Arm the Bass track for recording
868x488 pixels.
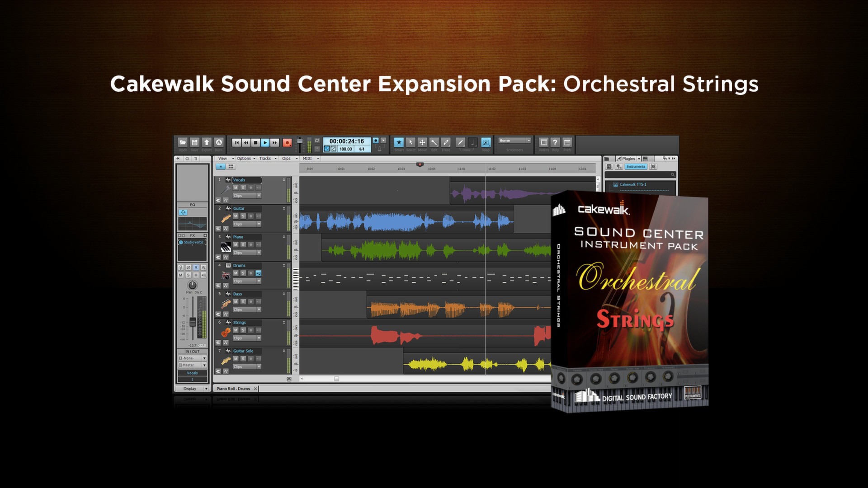[251, 302]
